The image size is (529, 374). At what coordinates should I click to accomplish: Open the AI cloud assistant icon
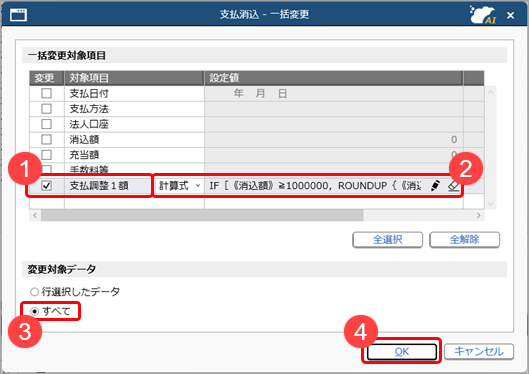click(483, 15)
